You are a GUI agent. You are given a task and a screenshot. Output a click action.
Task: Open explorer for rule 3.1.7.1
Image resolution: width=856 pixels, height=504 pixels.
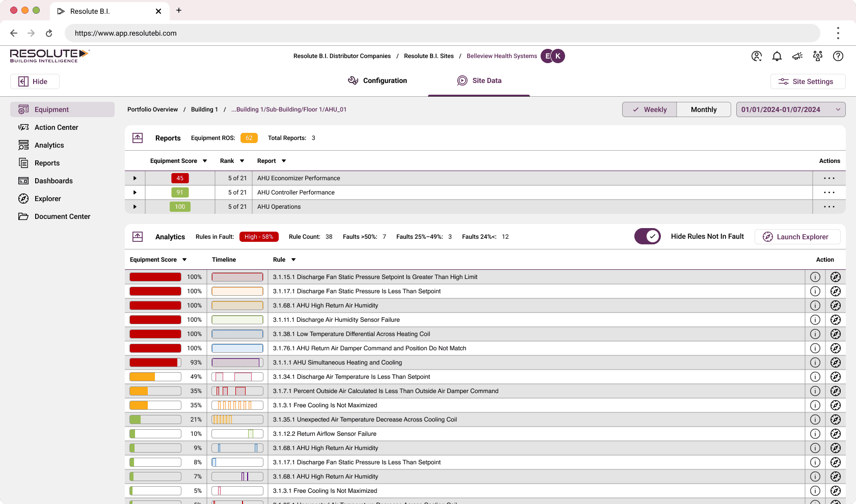click(x=836, y=391)
